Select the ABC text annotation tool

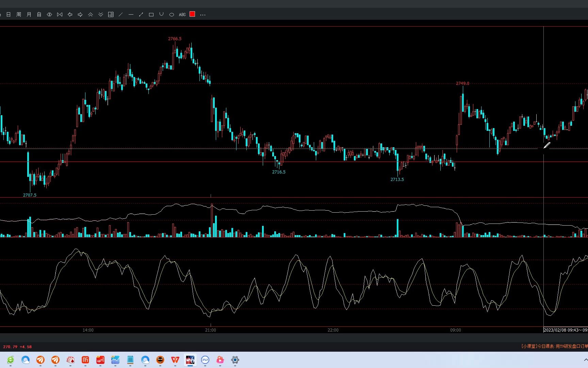tap(182, 15)
